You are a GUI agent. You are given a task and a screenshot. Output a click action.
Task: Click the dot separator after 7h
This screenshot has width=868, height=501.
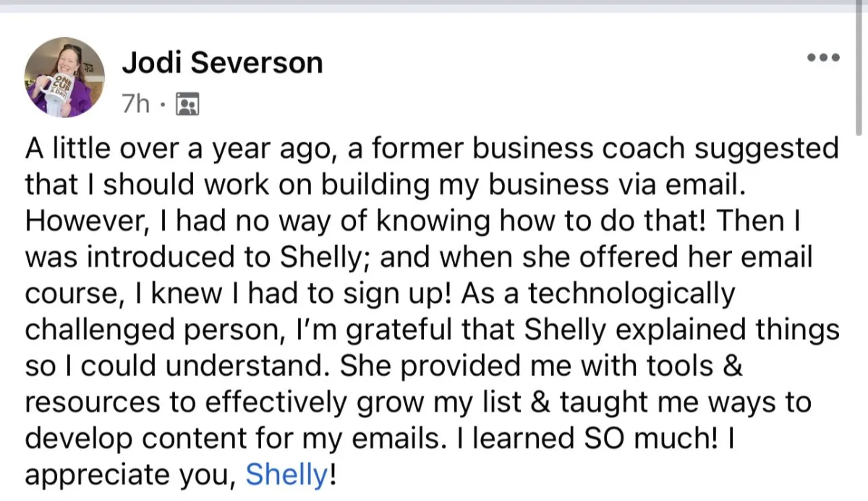(x=163, y=106)
